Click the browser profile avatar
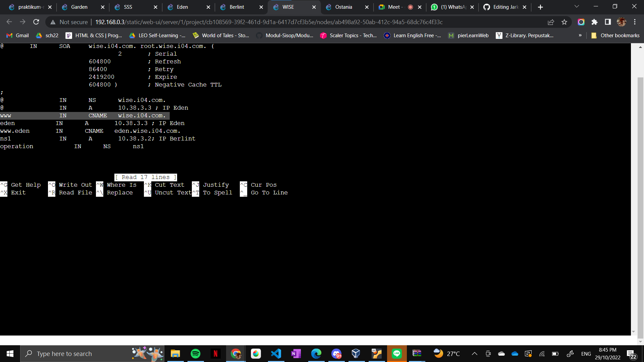This screenshot has height=362, width=644. coord(622,22)
